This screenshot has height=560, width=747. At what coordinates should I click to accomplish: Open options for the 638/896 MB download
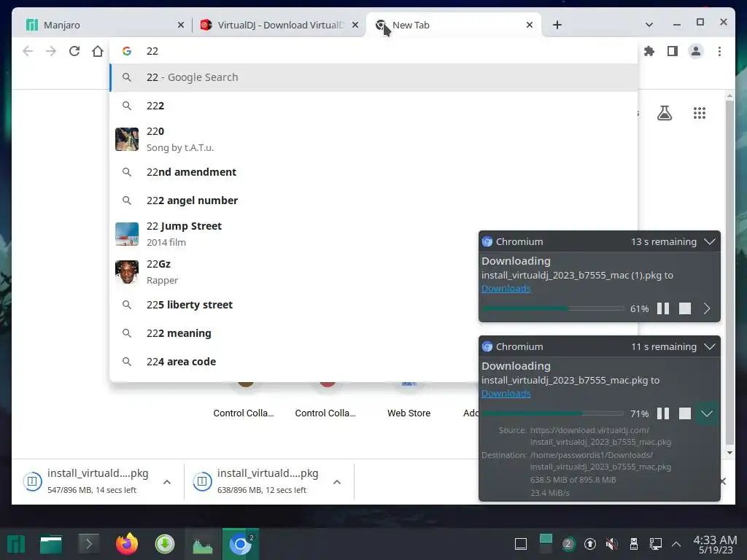pyautogui.click(x=337, y=482)
